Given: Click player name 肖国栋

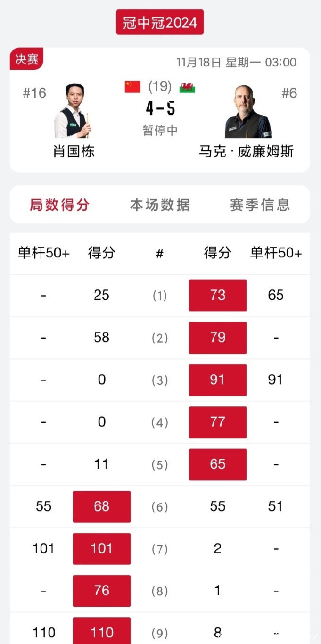Looking at the screenshot, I should [x=74, y=151].
